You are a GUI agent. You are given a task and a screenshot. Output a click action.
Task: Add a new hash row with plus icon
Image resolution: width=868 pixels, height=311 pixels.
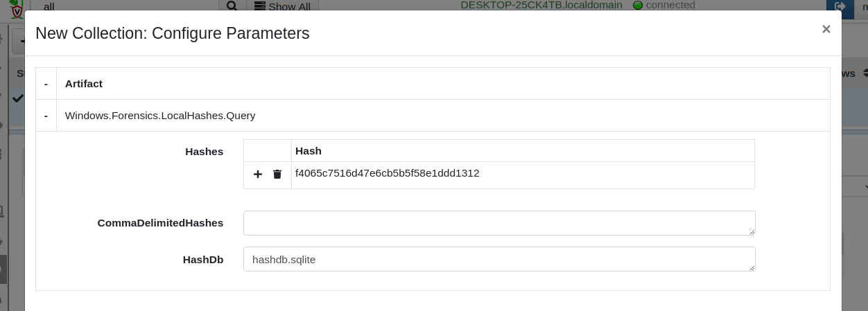pos(258,175)
